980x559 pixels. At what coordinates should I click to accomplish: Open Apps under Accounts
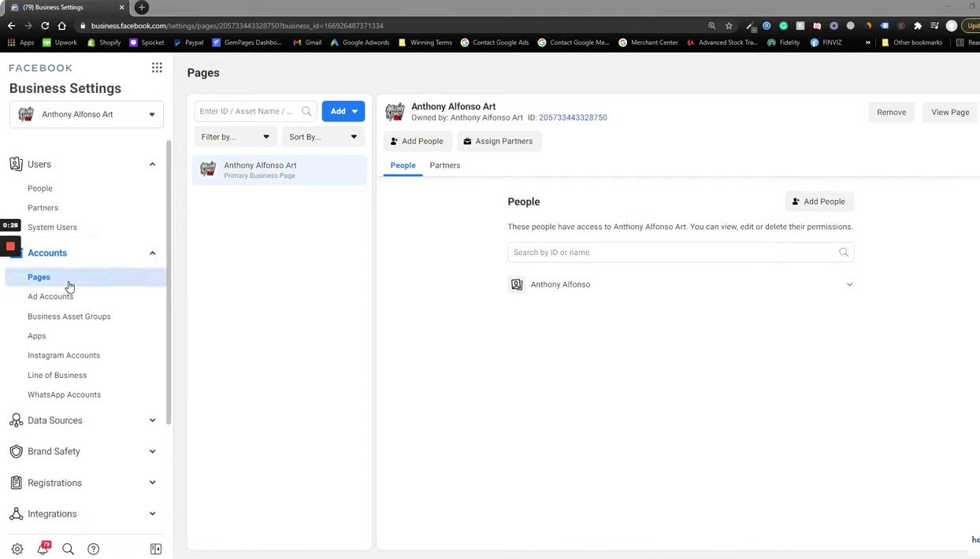tap(37, 336)
